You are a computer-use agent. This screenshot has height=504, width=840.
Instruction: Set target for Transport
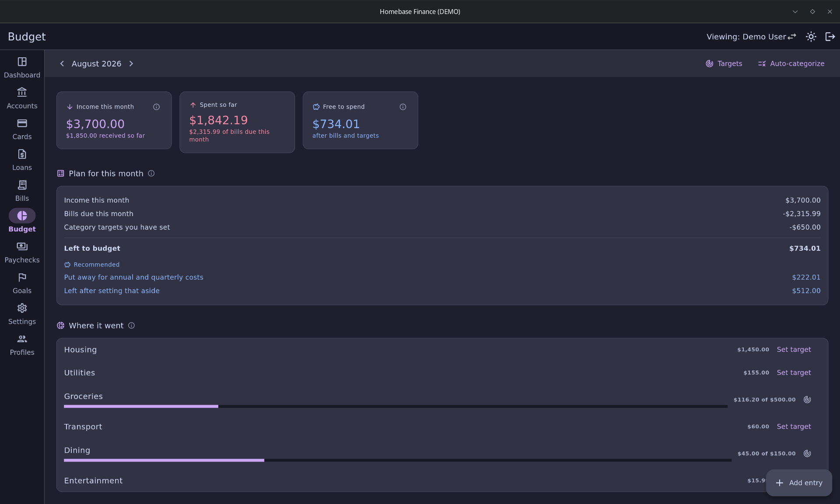click(x=794, y=427)
